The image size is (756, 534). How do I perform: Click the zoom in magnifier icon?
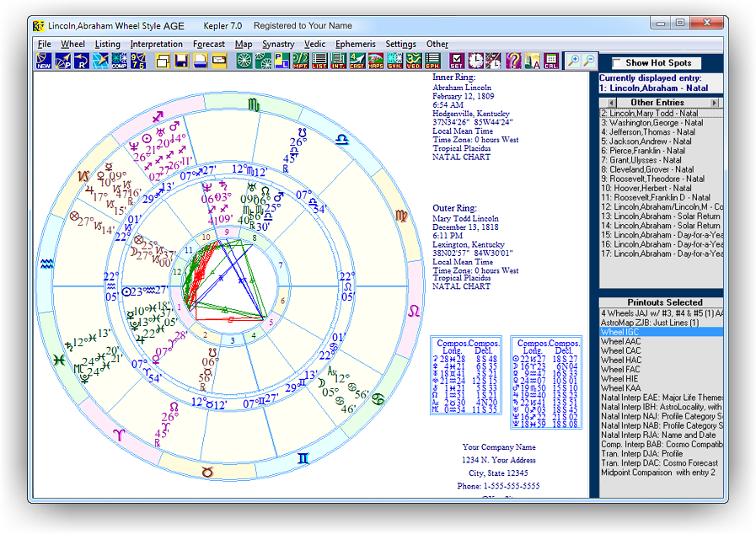click(573, 61)
